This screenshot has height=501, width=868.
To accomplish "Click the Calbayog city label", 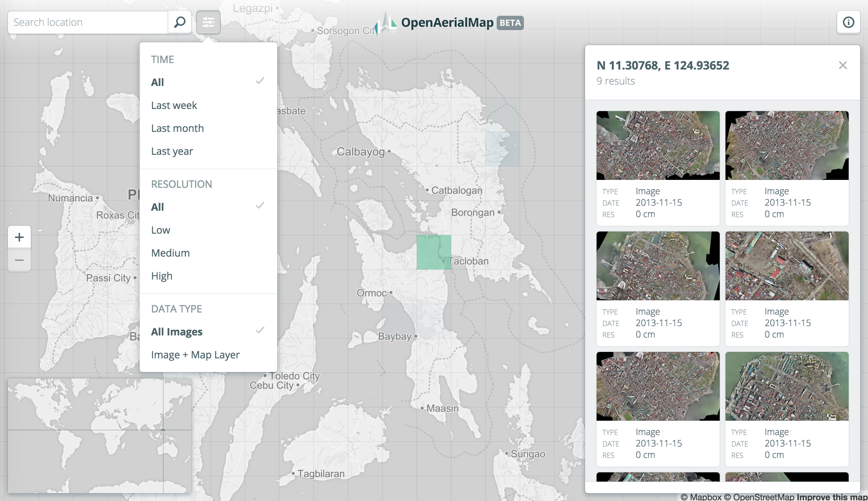I will pos(361,152).
